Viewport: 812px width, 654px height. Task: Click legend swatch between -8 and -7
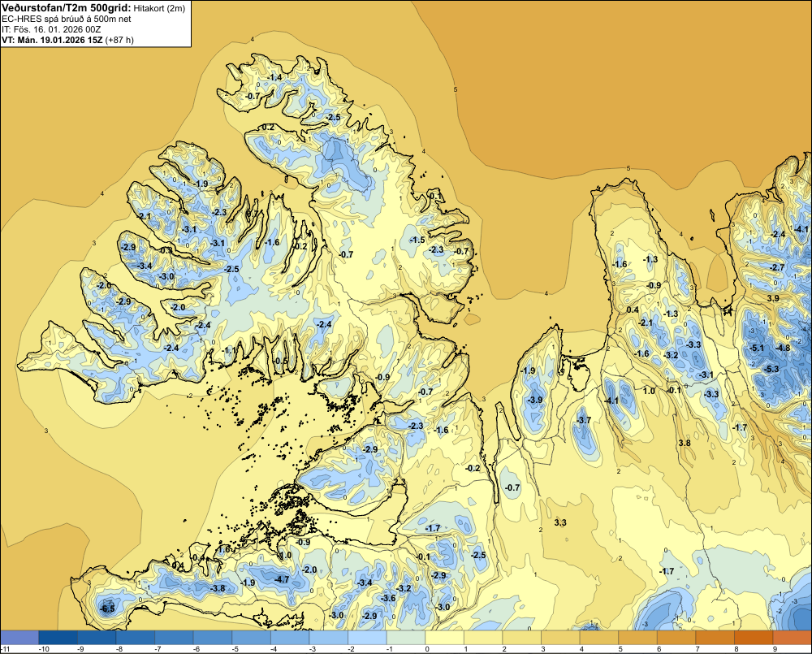[135, 638]
